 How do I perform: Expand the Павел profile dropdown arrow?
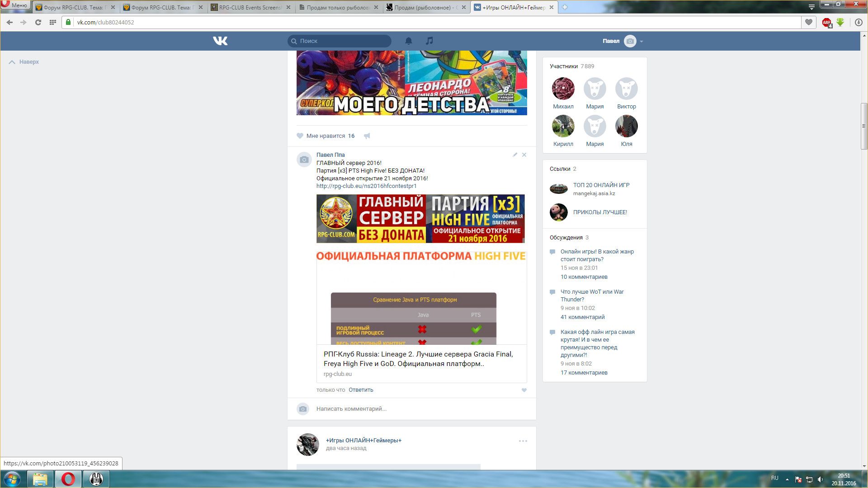point(642,42)
